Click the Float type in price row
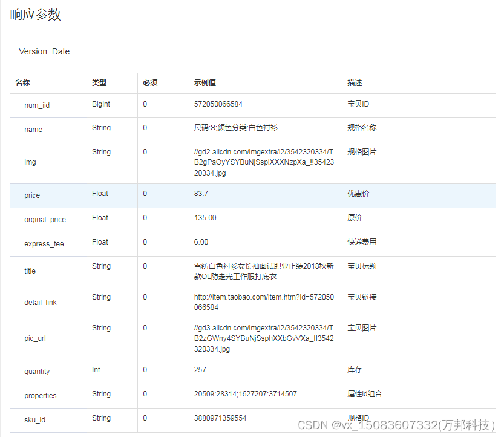Viewport: 504px width, 437px height. 100,194
